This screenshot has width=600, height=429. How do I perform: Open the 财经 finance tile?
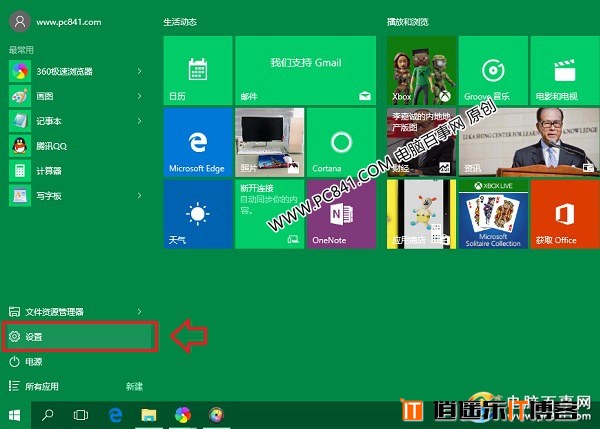click(421, 142)
